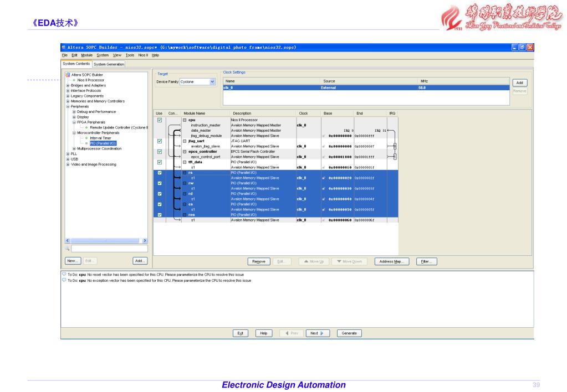The height and width of the screenshot is (392, 567).
Task: Click the Altera SOPC Builder root icon in the tree
Action: (68, 75)
